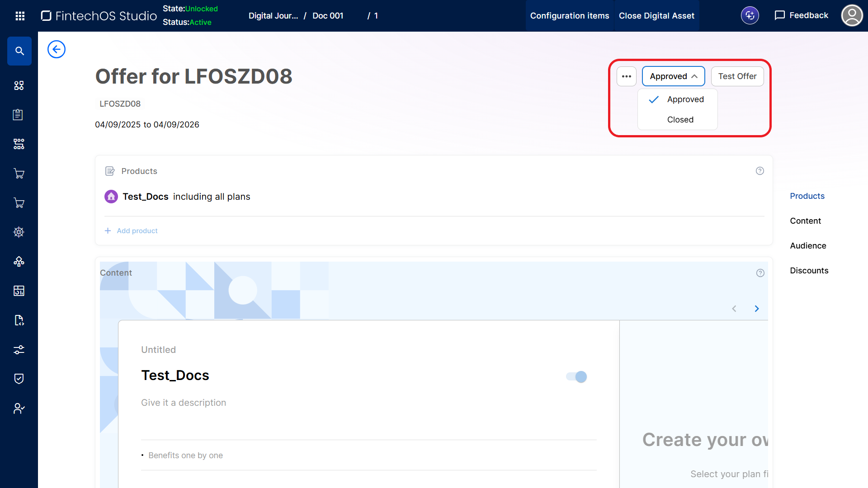Click the sidebar search icon

pos(19,51)
